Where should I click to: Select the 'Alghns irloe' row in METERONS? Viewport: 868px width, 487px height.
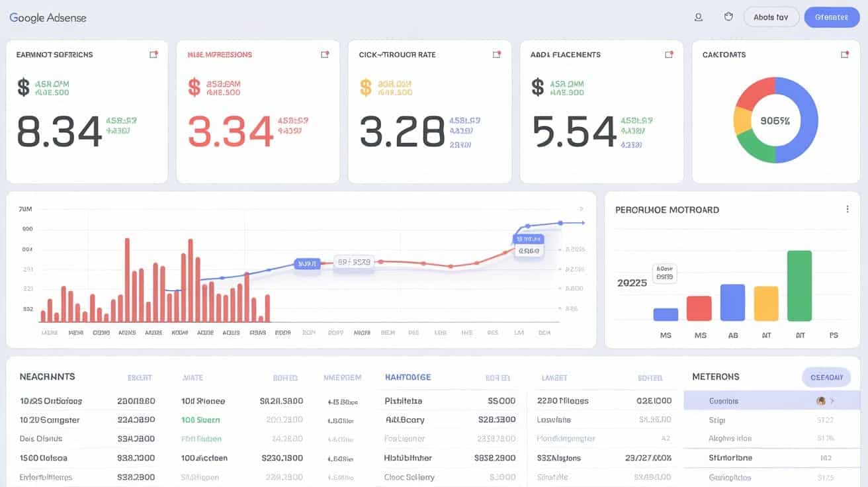(x=771, y=438)
